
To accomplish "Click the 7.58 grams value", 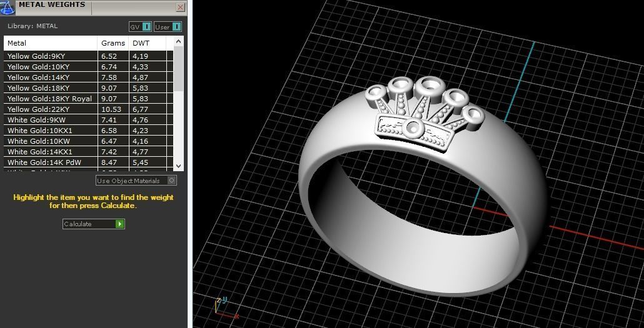I will click(109, 77).
